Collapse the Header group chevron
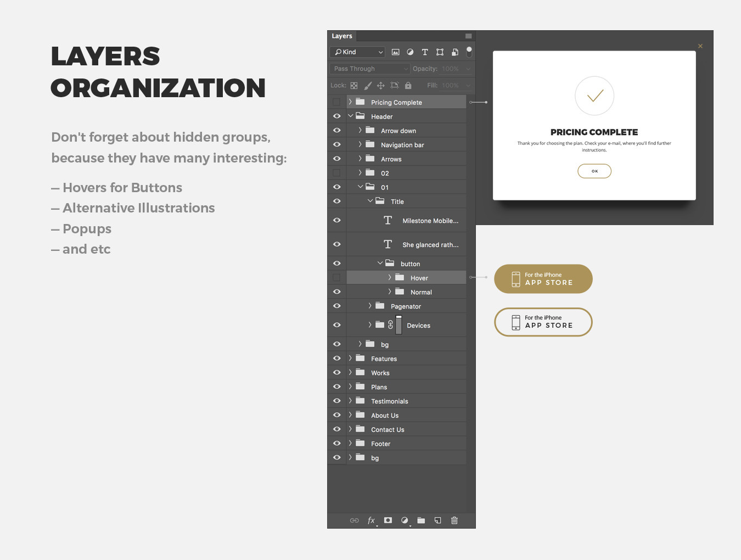 (350, 116)
